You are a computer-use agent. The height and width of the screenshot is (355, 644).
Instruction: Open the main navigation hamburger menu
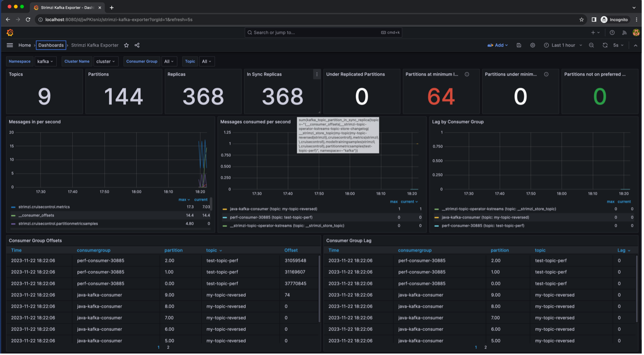tap(10, 45)
